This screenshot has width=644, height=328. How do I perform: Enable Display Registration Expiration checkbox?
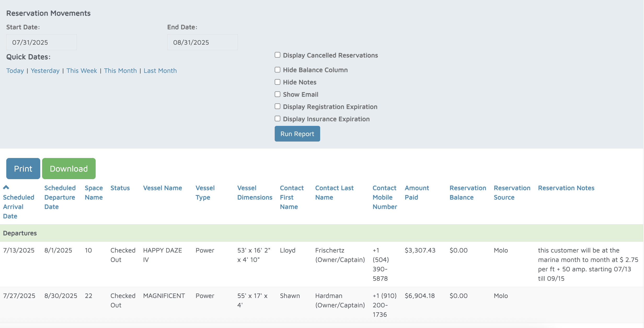click(278, 107)
